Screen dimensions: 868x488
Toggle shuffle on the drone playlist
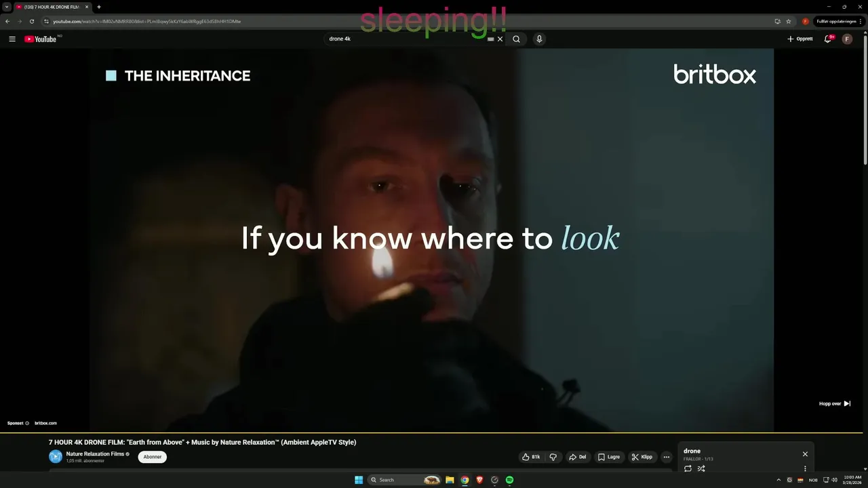701,468
